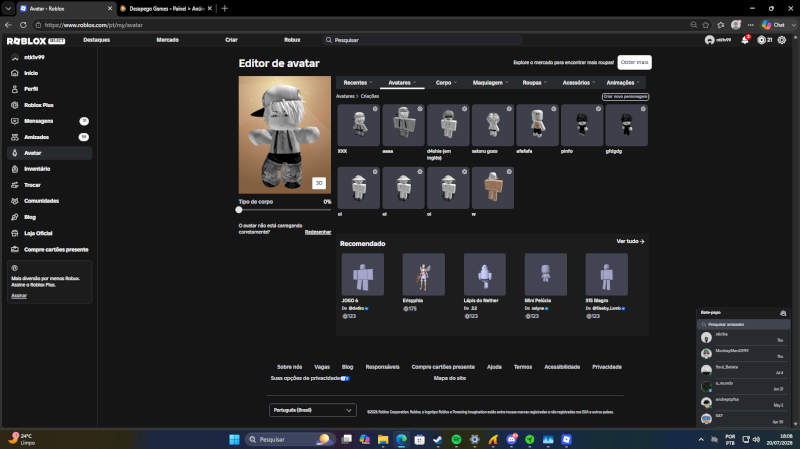Expand the Animações dropdown tab

point(622,83)
